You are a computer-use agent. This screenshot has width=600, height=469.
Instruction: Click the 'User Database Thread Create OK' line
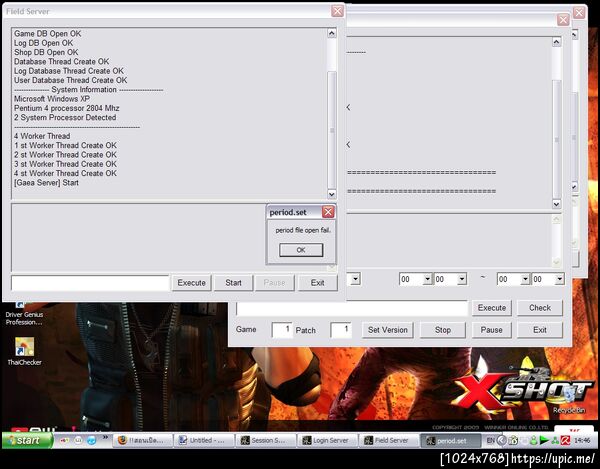pyautogui.click(x=70, y=80)
